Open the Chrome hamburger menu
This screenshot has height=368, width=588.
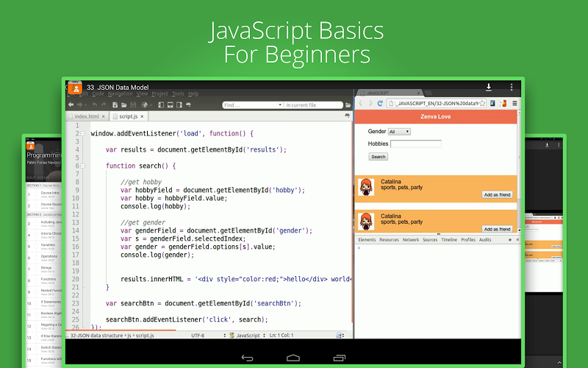(515, 104)
